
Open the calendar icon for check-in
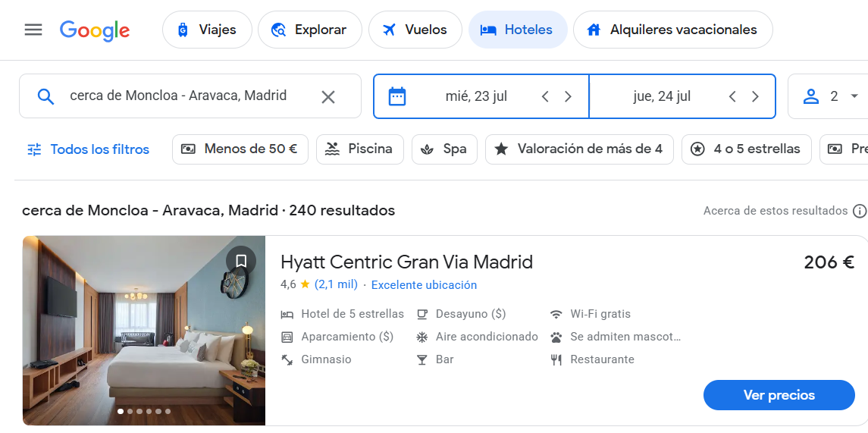397,96
